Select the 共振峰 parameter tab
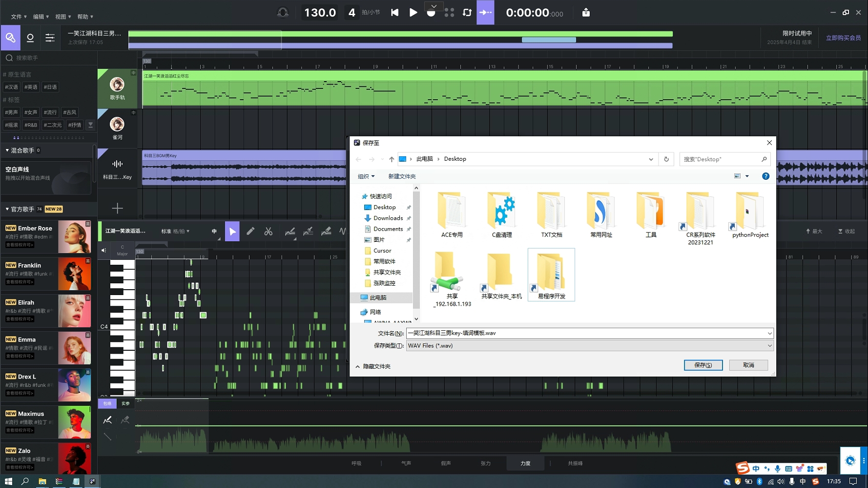The image size is (868, 488). tap(575, 464)
